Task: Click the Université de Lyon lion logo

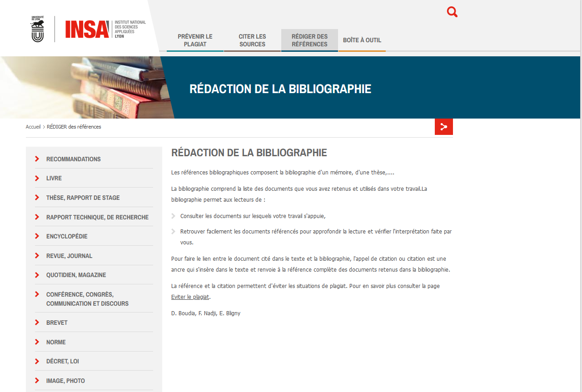Action: point(38,29)
